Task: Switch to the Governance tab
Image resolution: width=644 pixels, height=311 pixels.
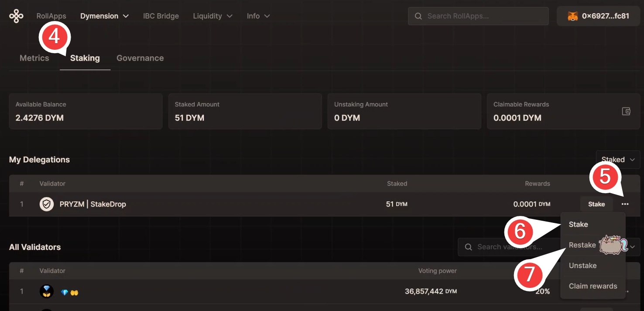Action: (x=140, y=58)
